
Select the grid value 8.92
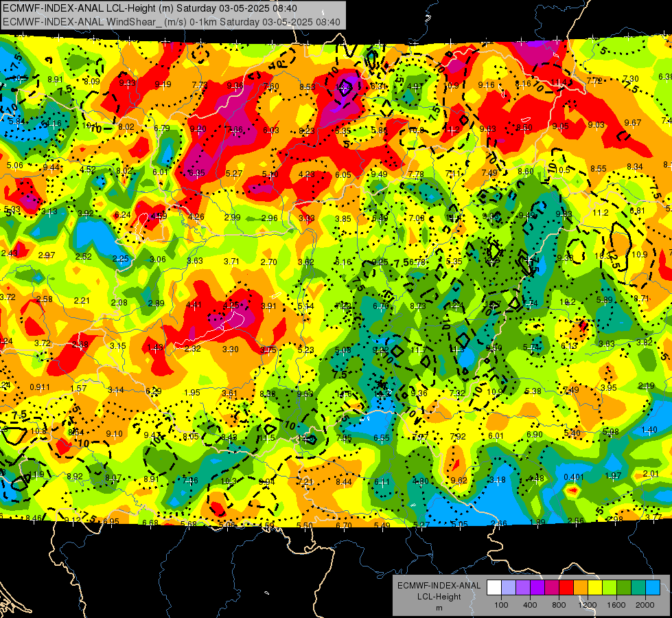75,476
